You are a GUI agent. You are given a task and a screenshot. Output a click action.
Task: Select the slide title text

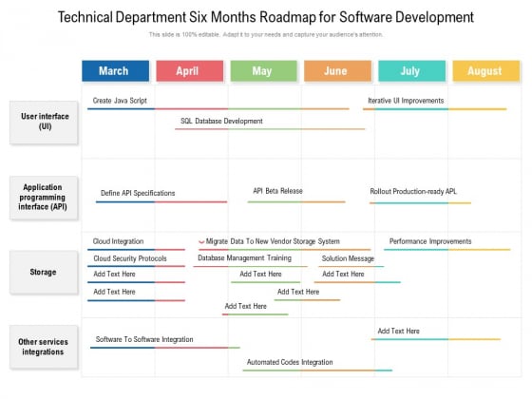(266, 17)
